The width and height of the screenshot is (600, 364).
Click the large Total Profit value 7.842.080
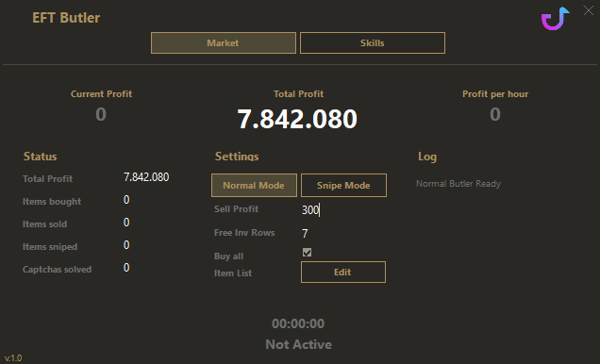(x=297, y=119)
